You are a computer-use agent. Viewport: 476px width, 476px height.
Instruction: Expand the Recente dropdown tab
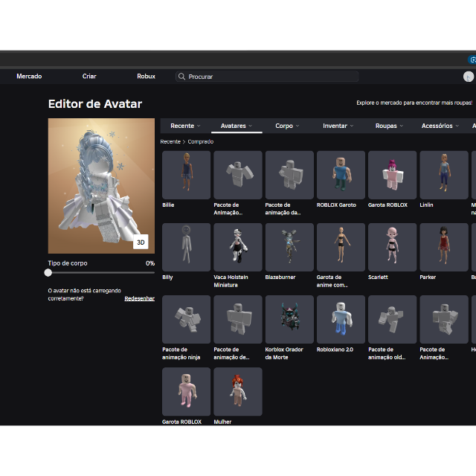tap(185, 126)
